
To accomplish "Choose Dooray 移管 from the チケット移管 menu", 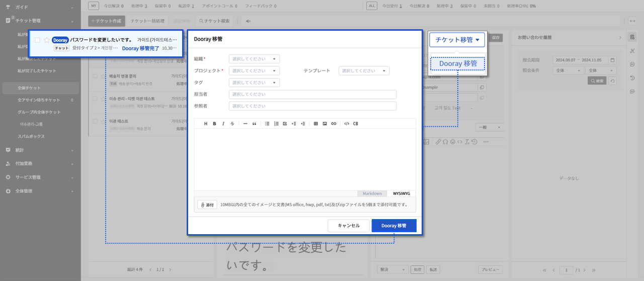I will [458, 63].
